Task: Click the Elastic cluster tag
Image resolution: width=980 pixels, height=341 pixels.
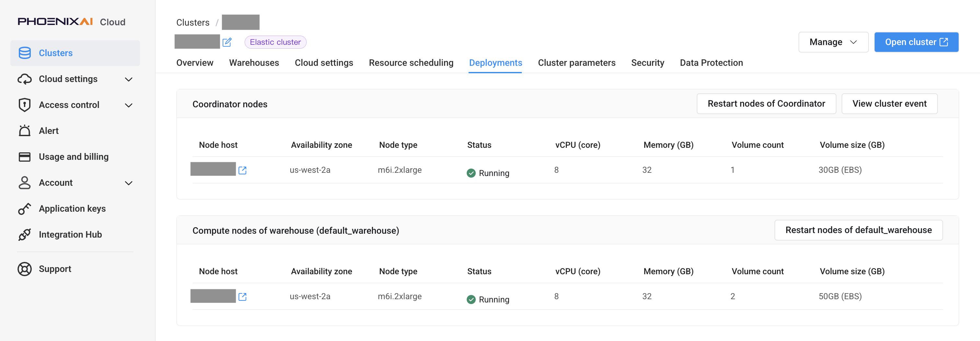Action: click(275, 42)
